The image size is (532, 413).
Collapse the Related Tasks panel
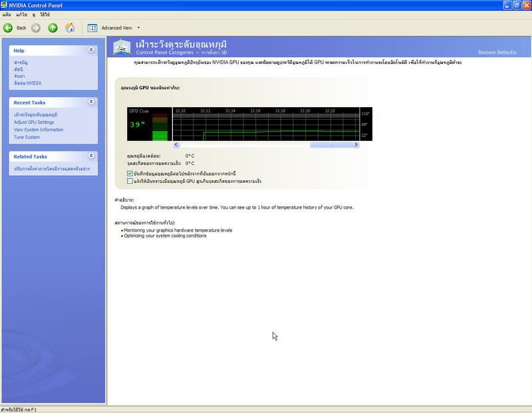(x=91, y=156)
